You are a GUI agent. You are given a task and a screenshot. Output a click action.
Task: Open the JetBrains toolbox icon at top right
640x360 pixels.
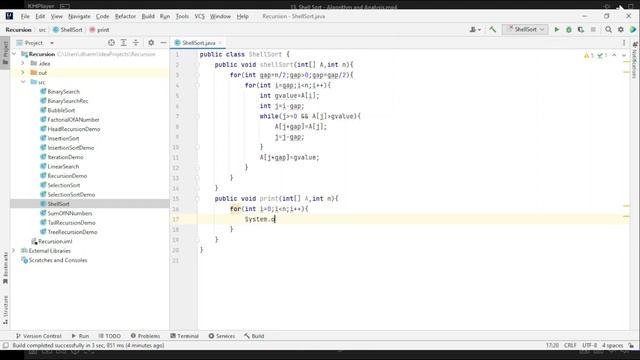coord(633,29)
